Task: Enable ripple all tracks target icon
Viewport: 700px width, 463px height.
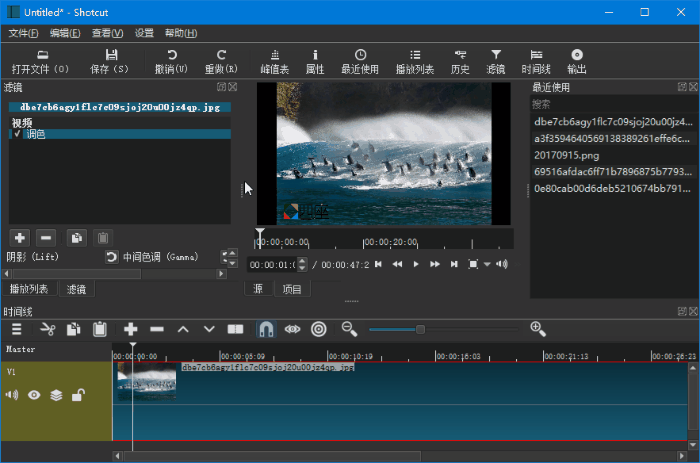Action: (x=319, y=328)
